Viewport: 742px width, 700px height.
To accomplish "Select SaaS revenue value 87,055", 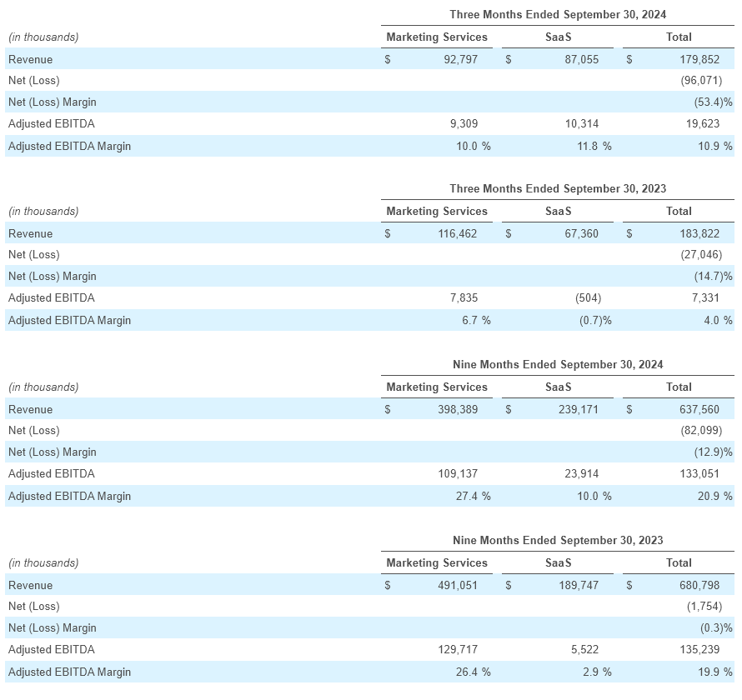I will [582, 60].
